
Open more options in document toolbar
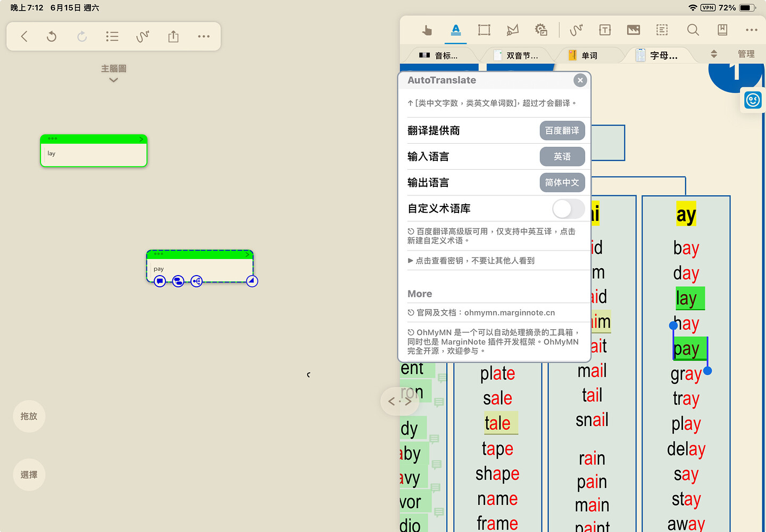click(752, 30)
